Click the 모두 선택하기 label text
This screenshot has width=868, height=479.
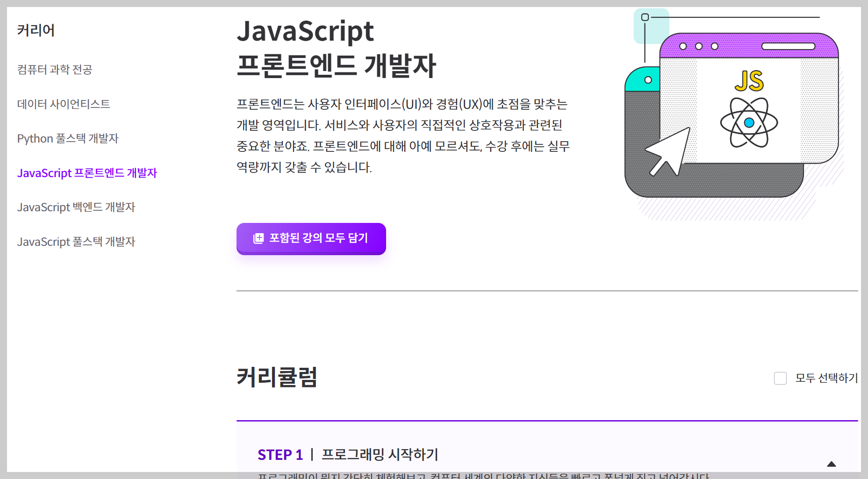coord(826,378)
